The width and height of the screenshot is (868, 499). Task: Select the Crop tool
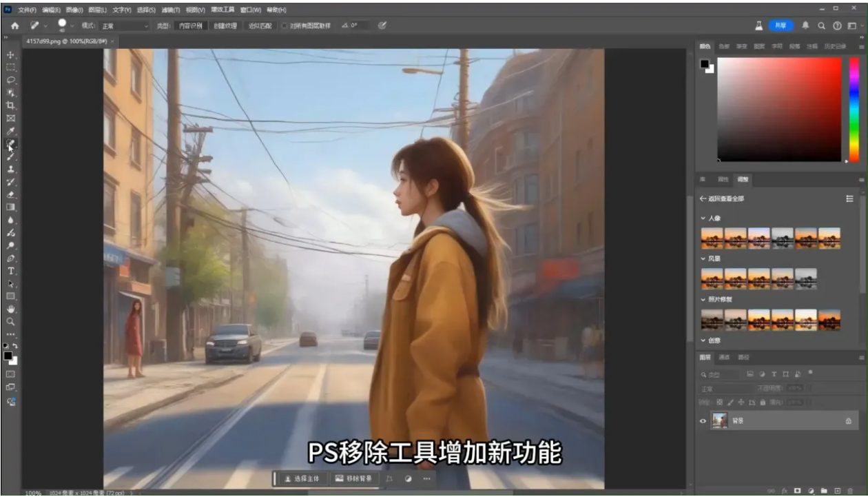[10, 105]
